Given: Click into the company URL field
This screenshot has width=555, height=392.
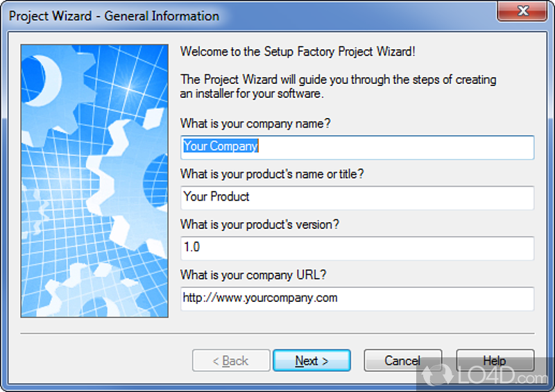Looking at the screenshot, I should click(357, 298).
